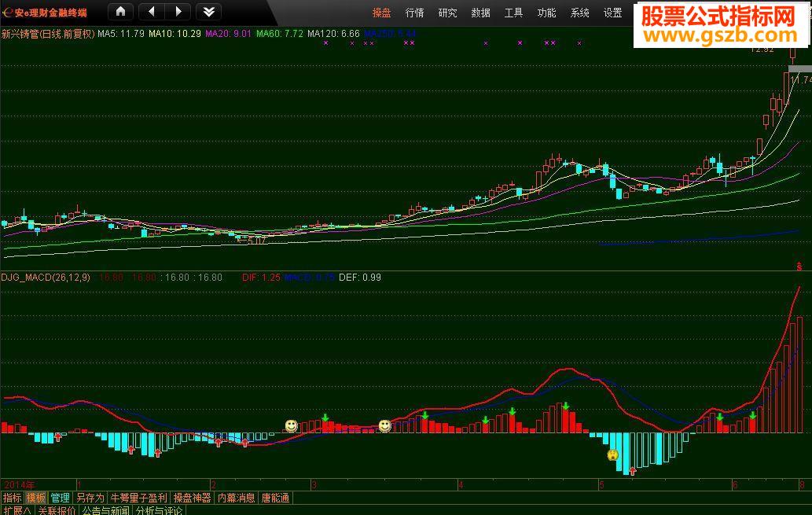Viewport: 812px width, 515px height.
Task: Click the forward arrow button
Action: (x=178, y=11)
